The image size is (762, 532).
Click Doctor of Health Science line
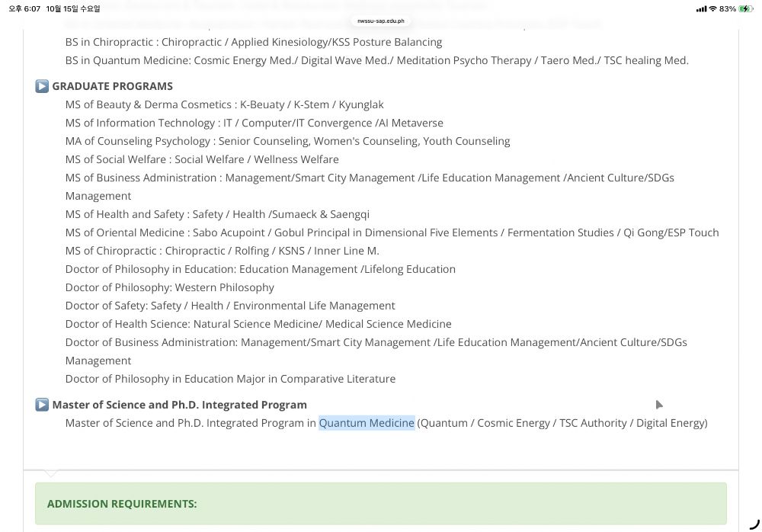coord(258,324)
